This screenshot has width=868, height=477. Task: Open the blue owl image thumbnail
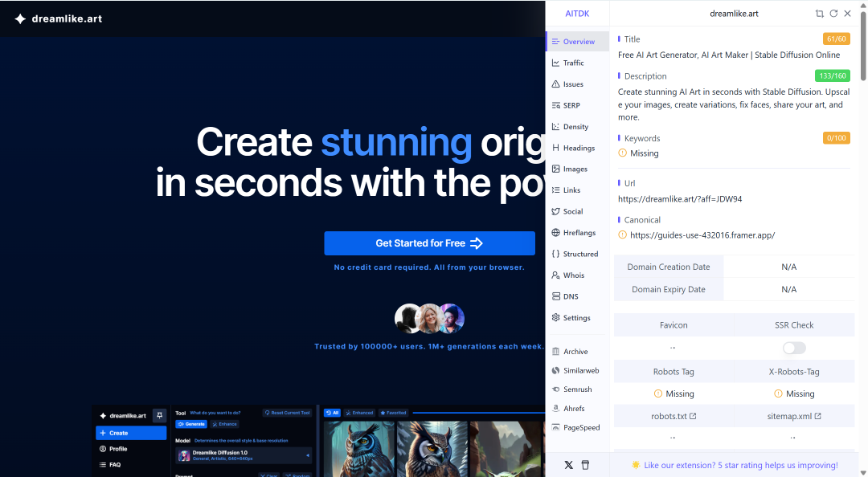pos(358,449)
